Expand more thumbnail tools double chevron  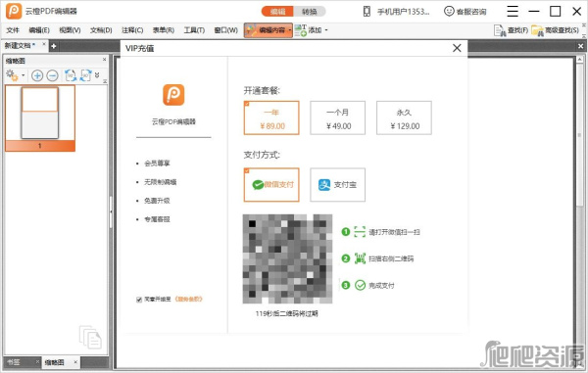[x=97, y=75]
